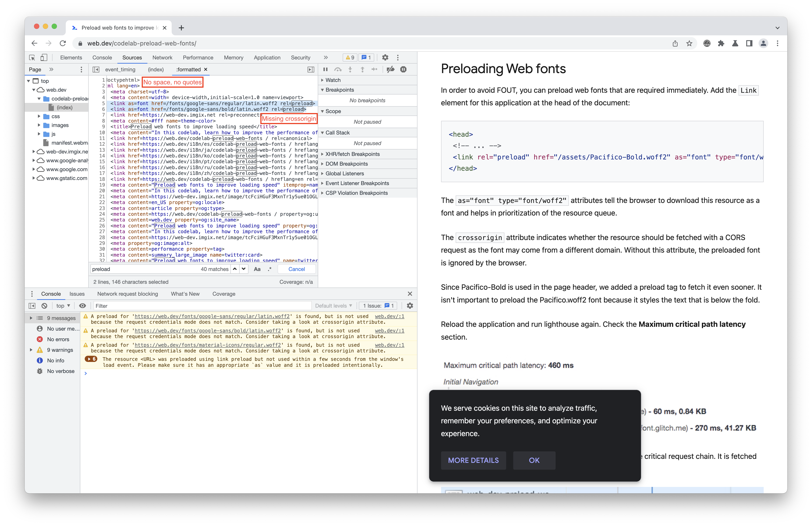Open regular/latin.woff2 link in console warning
Image resolution: width=812 pixels, height=526 pixels.
(212, 316)
